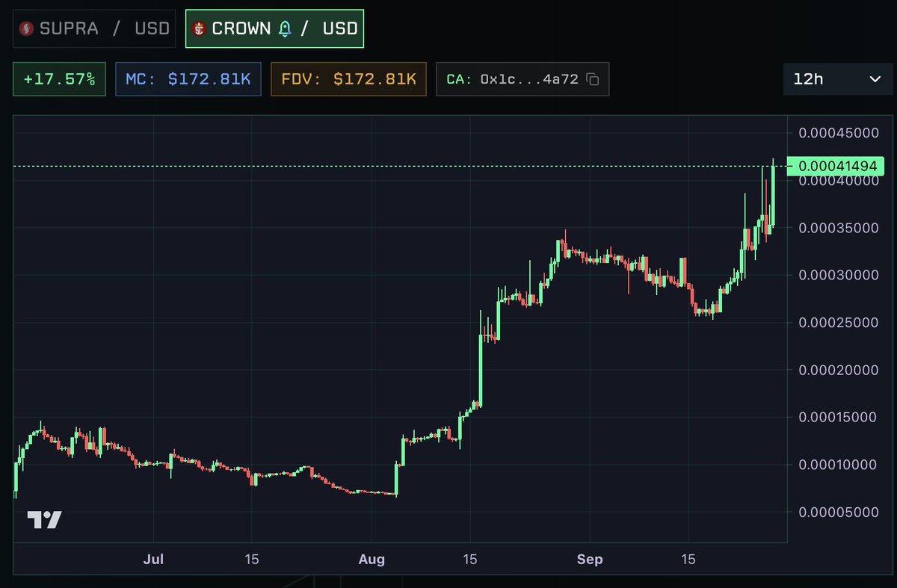Screen dimensions: 897x588
Task: Click the 0.00005000 price axis label
Action: pyautogui.click(x=837, y=513)
